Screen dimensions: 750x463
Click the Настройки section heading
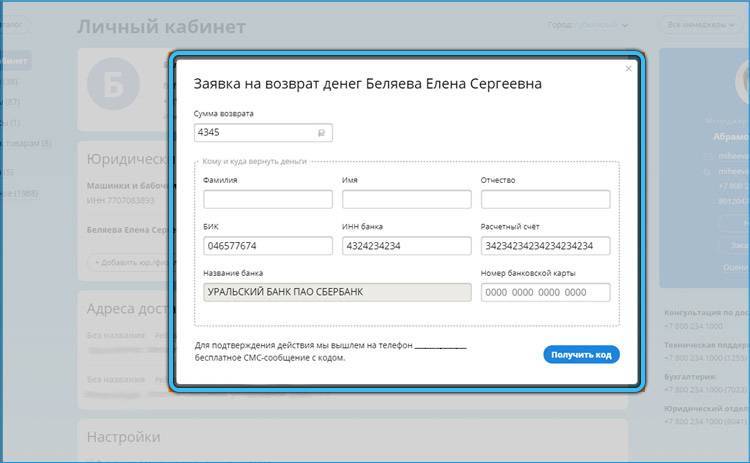(123, 437)
